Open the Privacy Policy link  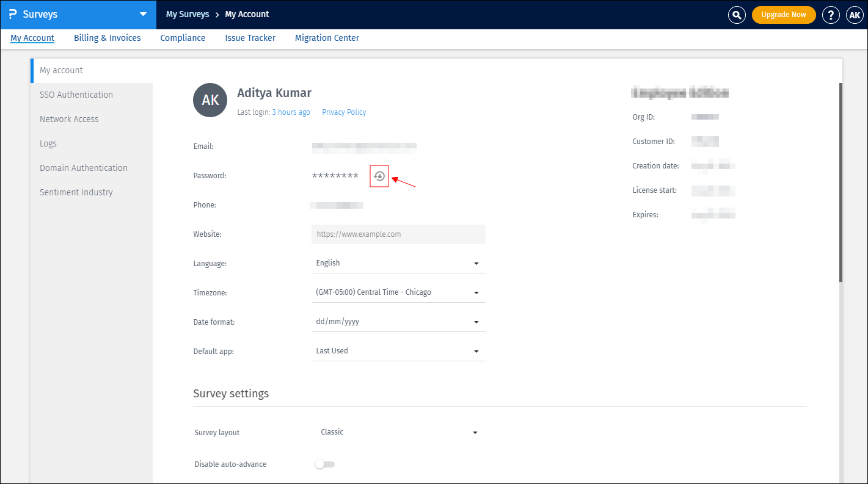point(343,112)
